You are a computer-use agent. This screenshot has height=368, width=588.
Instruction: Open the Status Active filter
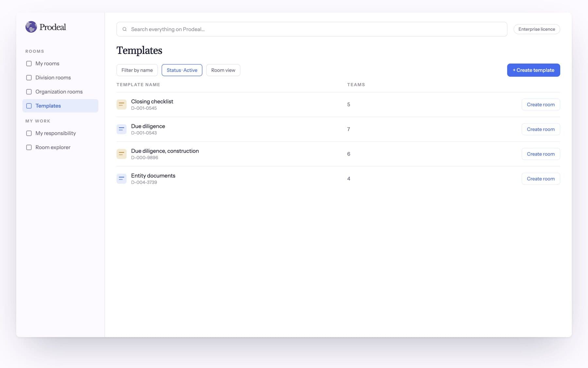[x=182, y=70]
